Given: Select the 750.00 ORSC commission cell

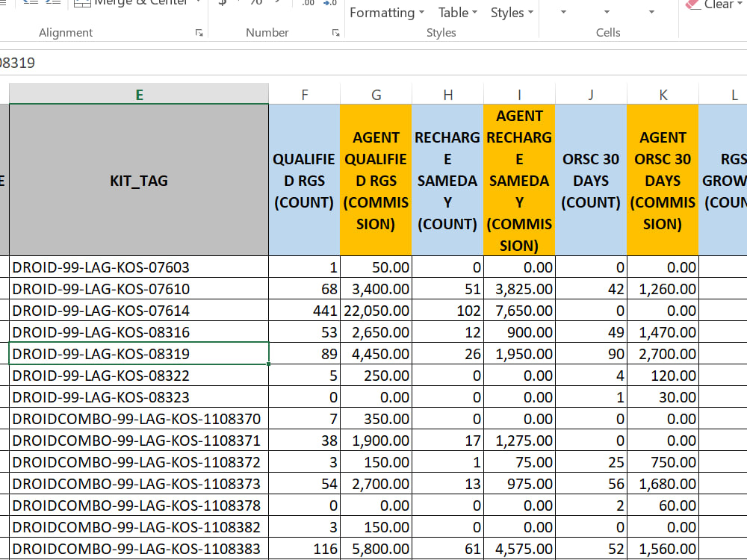Looking at the screenshot, I should pyautogui.click(x=663, y=462).
